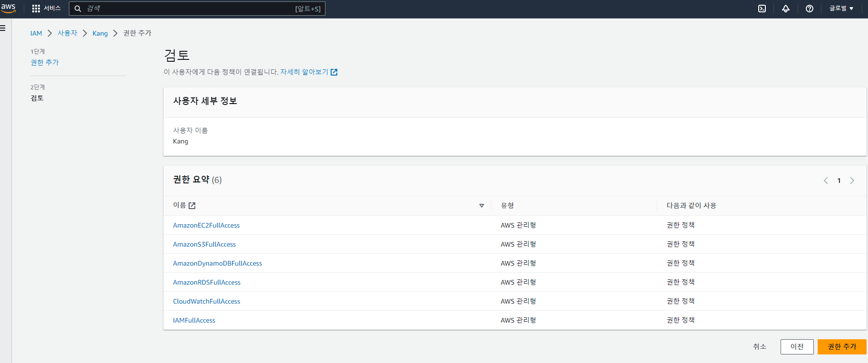868x363 pixels.
Task: Click the 다음과 같이 사용 column header
Action: coord(691,205)
